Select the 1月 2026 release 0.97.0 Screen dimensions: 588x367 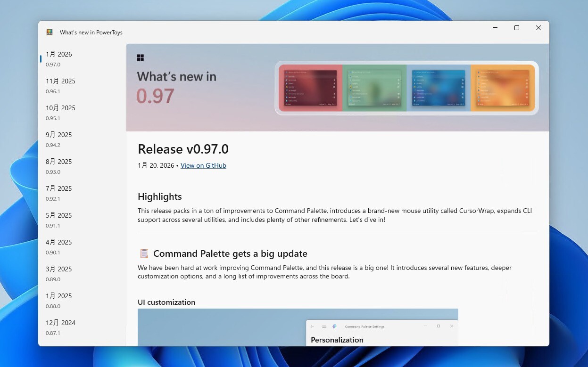(82, 59)
